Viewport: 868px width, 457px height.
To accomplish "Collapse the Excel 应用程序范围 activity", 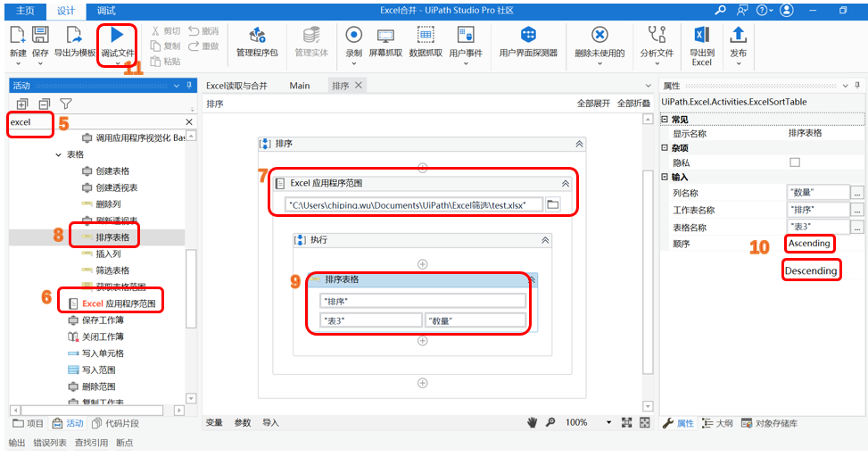I will point(566,183).
